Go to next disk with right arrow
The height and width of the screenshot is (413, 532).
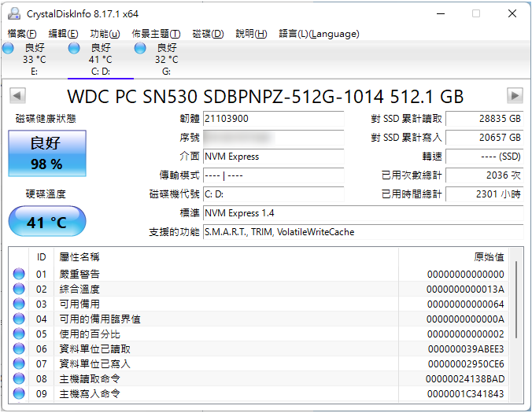point(515,95)
